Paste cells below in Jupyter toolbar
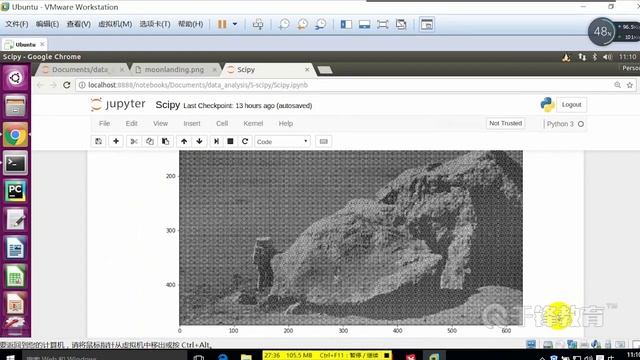Image resolution: width=640 pixels, height=360 pixels. point(165,141)
